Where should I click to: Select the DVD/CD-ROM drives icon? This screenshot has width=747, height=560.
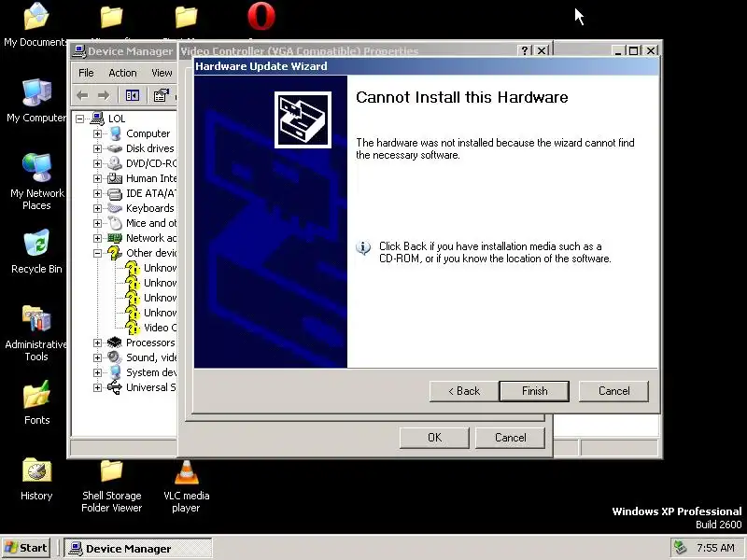click(114, 163)
